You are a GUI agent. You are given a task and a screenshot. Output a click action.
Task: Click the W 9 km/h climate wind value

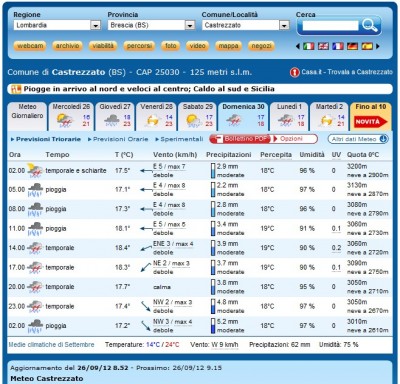tap(225, 345)
